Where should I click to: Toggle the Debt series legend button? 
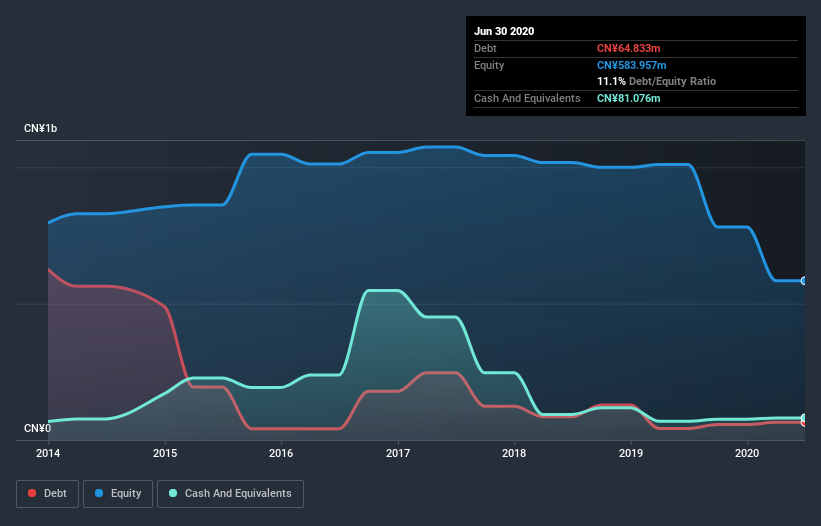pyautogui.click(x=48, y=494)
